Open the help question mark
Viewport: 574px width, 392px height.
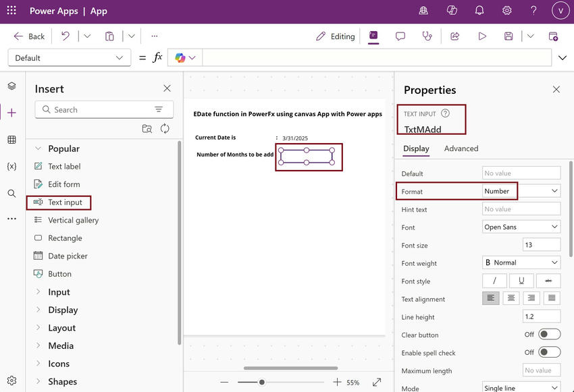[x=533, y=10]
